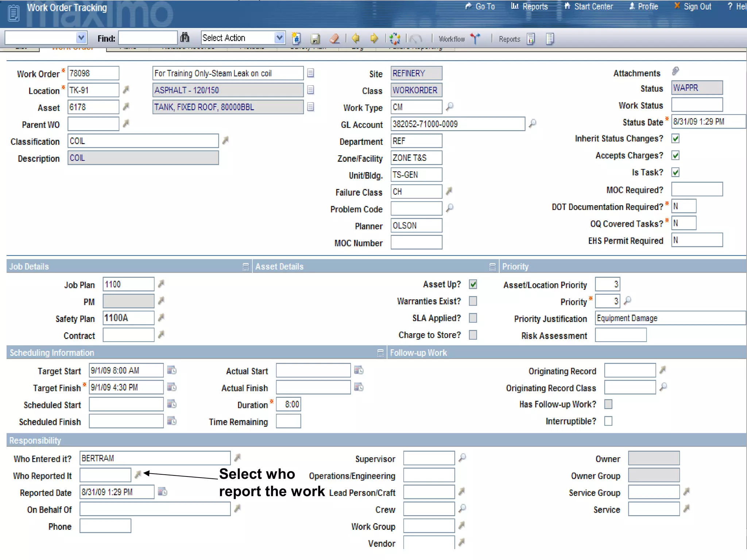This screenshot has width=747, height=560.
Task: Toggle Is Task checkbox
Action: 676,172
